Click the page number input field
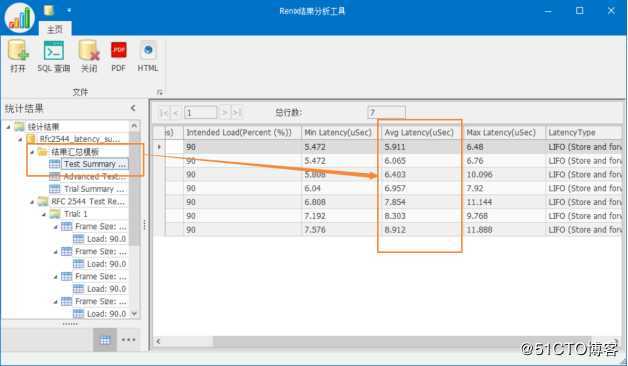628x366 pixels. pos(201,113)
